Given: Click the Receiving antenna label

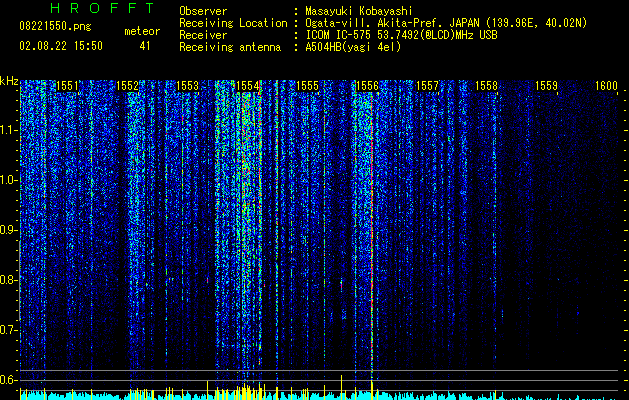Looking at the screenshot, I should [230, 47].
